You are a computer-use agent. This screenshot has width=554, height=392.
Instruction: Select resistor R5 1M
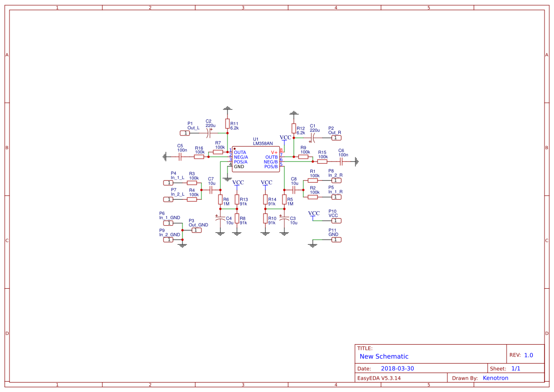click(284, 200)
